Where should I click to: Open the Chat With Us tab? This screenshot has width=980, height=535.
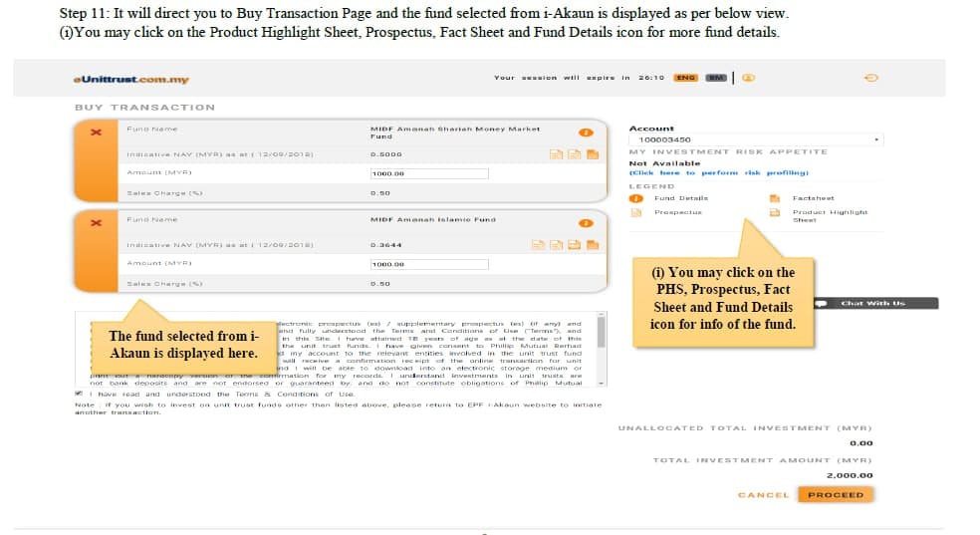(876, 303)
